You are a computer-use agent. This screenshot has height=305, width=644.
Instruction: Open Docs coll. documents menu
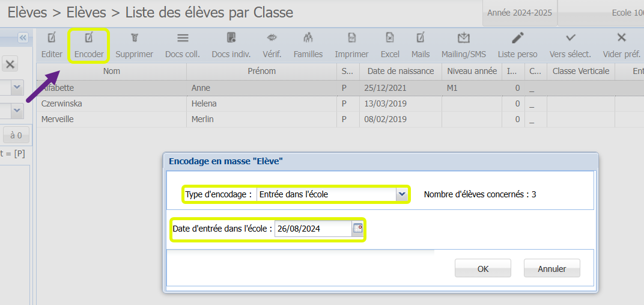coord(183,39)
